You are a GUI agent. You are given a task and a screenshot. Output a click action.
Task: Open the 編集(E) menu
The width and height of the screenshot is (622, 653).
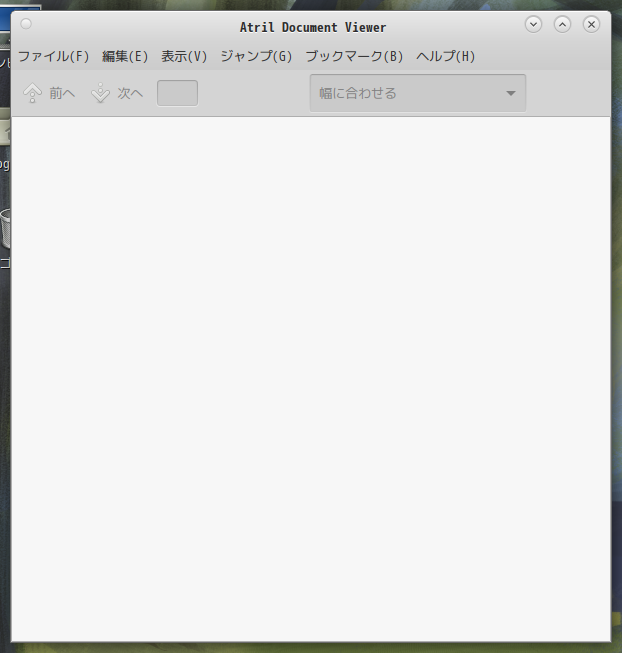click(125, 56)
